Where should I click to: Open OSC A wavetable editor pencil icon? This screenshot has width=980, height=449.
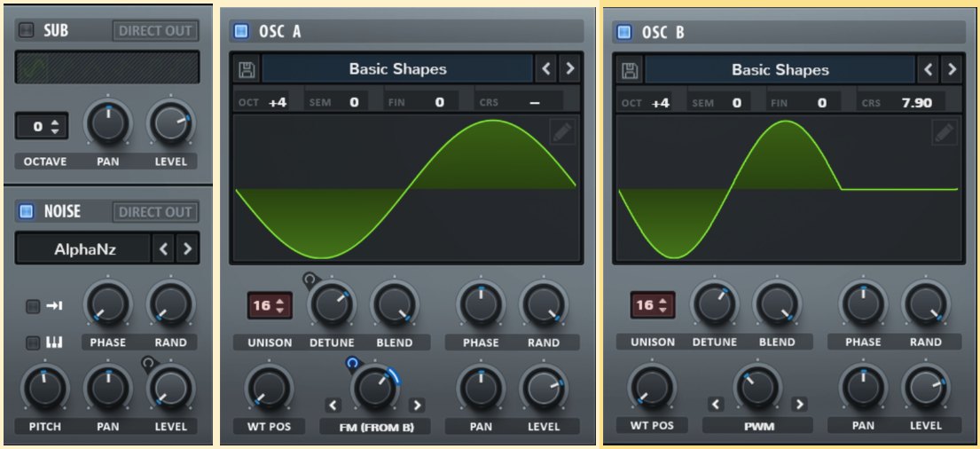point(562,132)
